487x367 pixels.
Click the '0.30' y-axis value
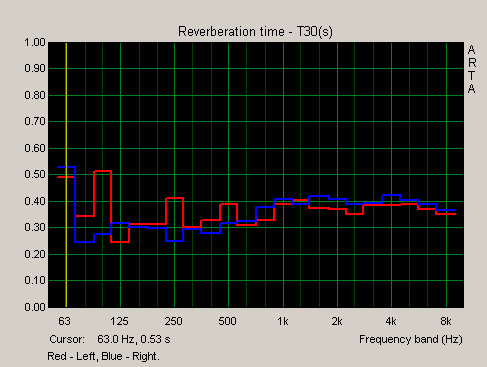35,228
